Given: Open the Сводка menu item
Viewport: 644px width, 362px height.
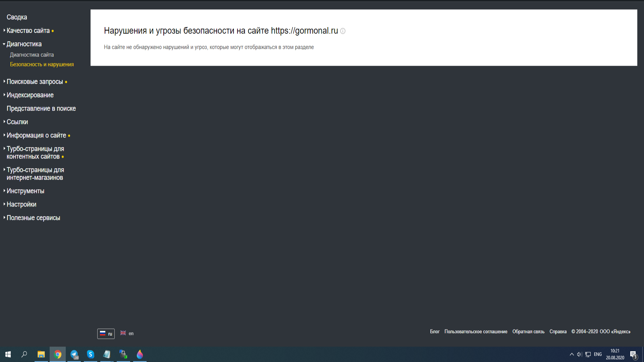Looking at the screenshot, I should (x=17, y=17).
